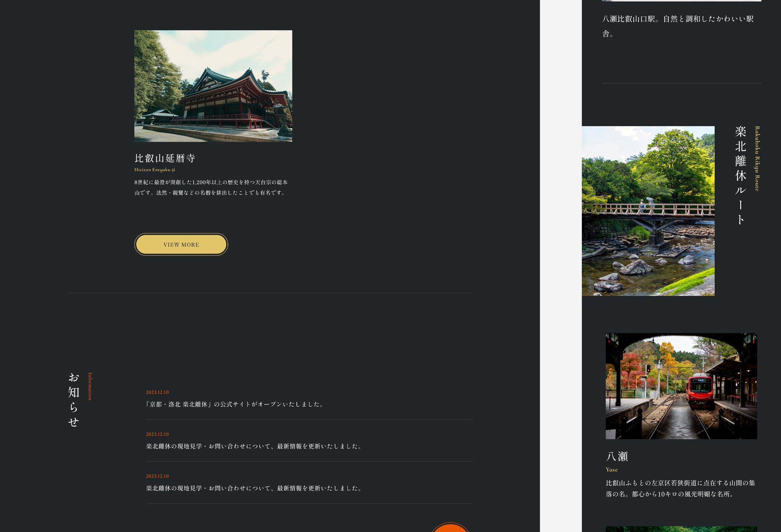Screen dimensions: 781x532
Task: Open the Hieizan Enryaku-ji temple photo
Action: [x=213, y=86]
